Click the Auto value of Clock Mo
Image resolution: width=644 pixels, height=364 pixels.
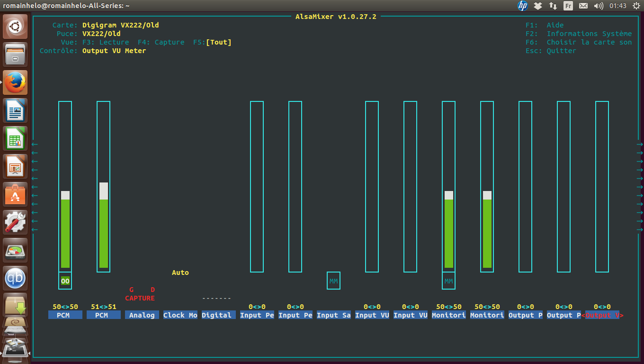[180, 273]
